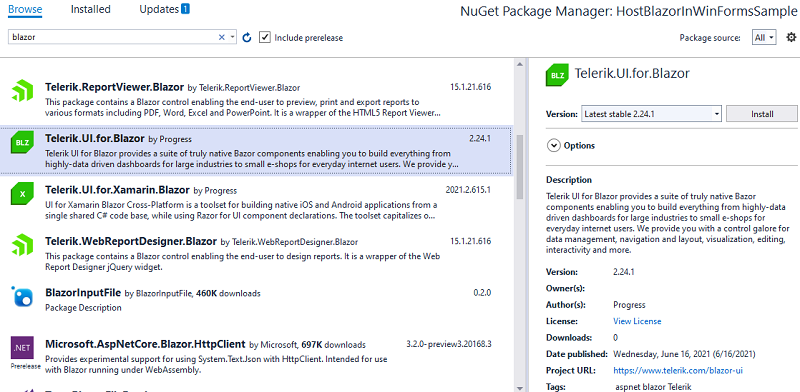Click the Telerik.ReportViewer.Blazor package icon
The width and height of the screenshot is (800, 392).
tap(22, 91)
